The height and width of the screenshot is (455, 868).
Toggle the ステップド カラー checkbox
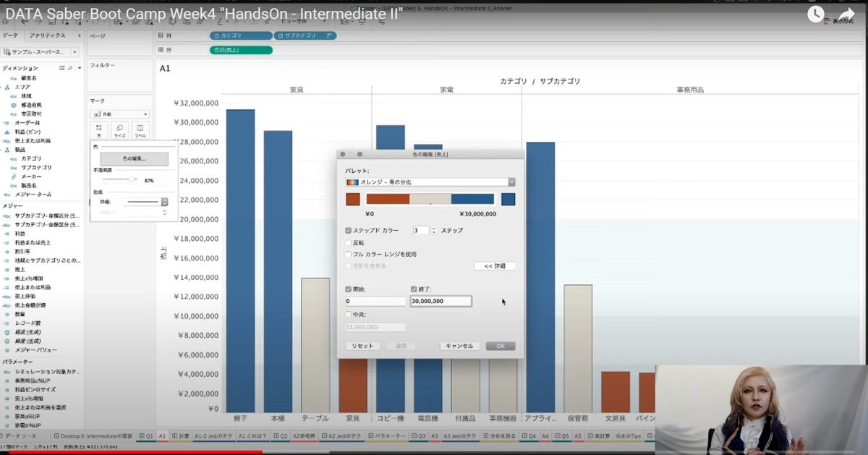point(349,230)
